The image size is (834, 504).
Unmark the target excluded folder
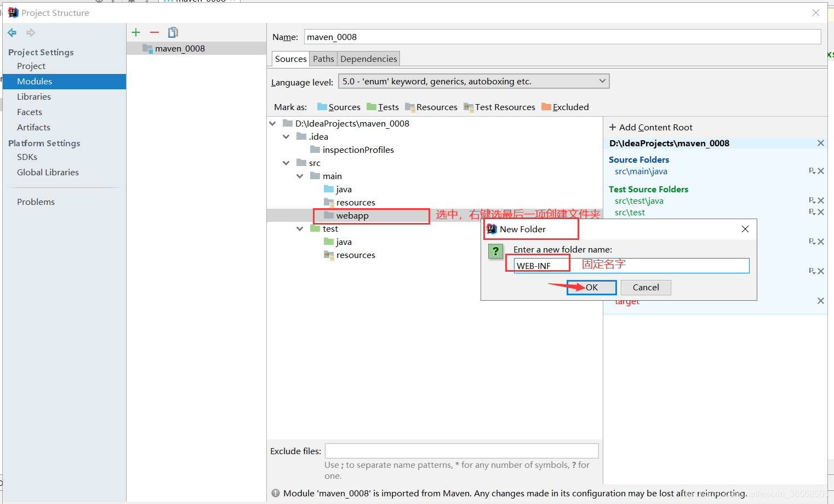820,301
